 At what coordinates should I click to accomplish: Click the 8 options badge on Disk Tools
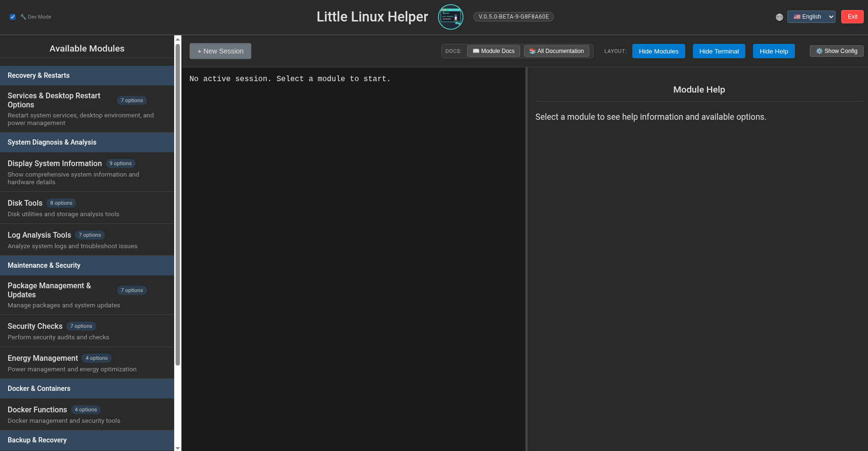[x=62, y=203]
